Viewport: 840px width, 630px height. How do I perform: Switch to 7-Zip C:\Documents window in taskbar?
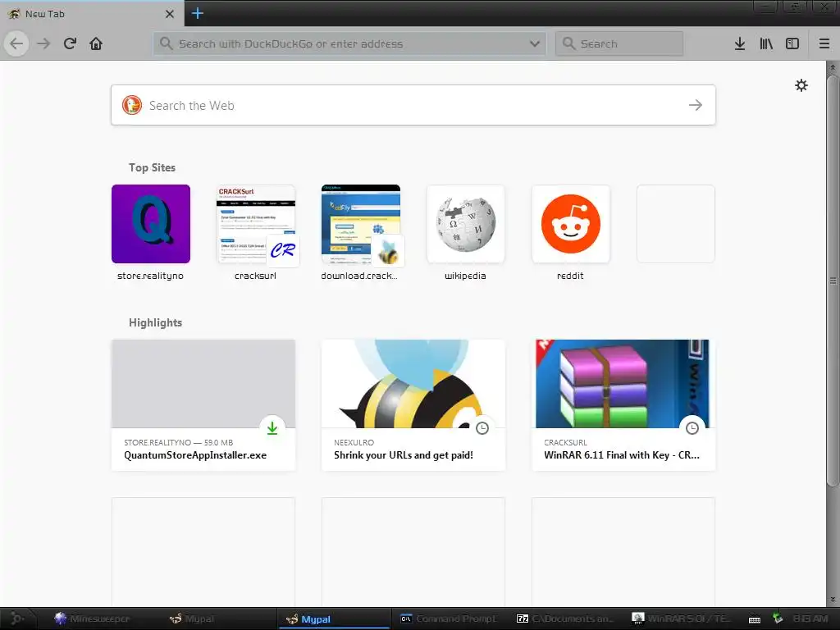click(x=564, y=619)
